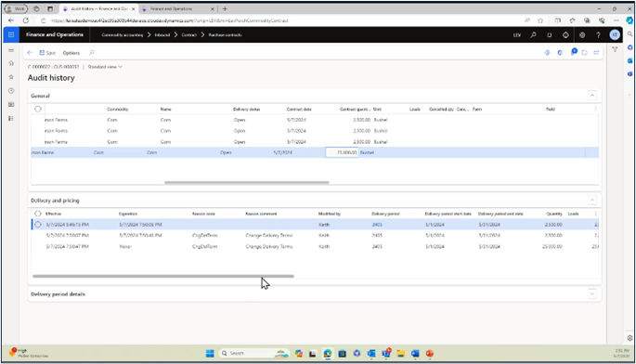Click the feedback smiley icon in top bar
Viewport: 636px width, 364px height.
(565, 35)
